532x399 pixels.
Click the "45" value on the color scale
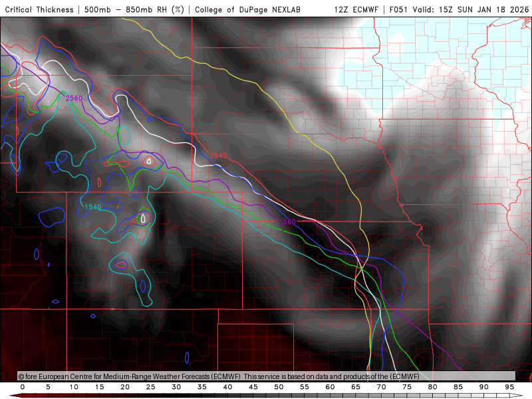(253, 387)
